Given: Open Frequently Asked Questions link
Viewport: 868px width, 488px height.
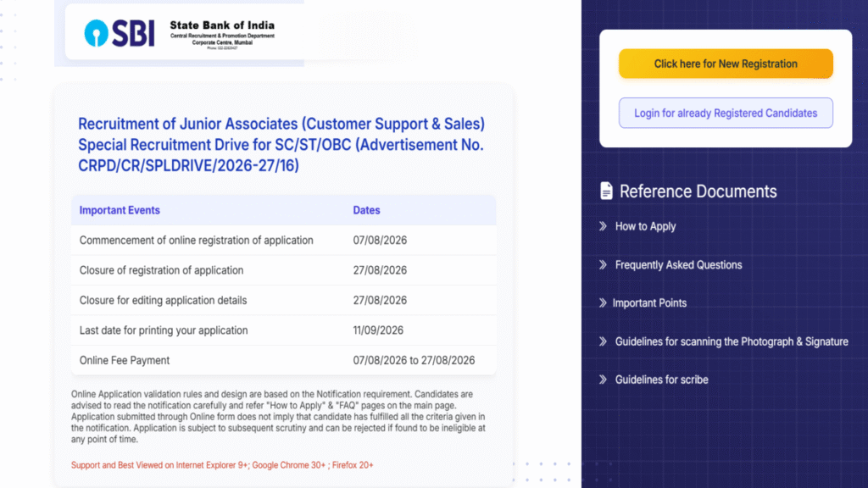Looking at the screenshot, I should tap(679, 264).
